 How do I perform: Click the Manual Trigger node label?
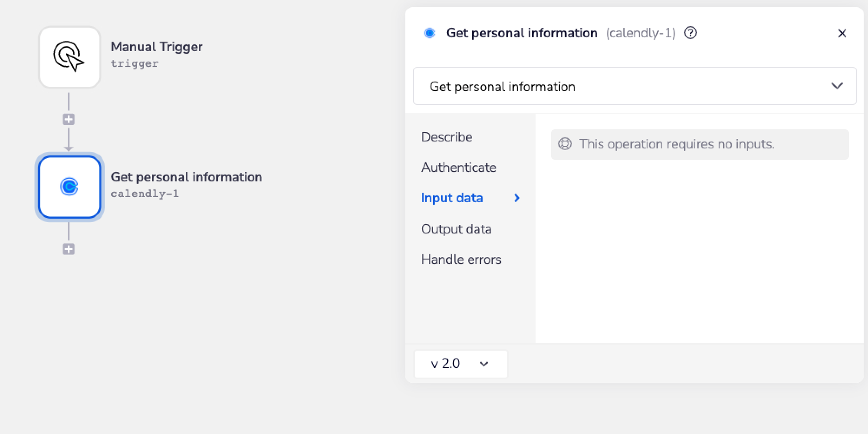tap(156, 47)
